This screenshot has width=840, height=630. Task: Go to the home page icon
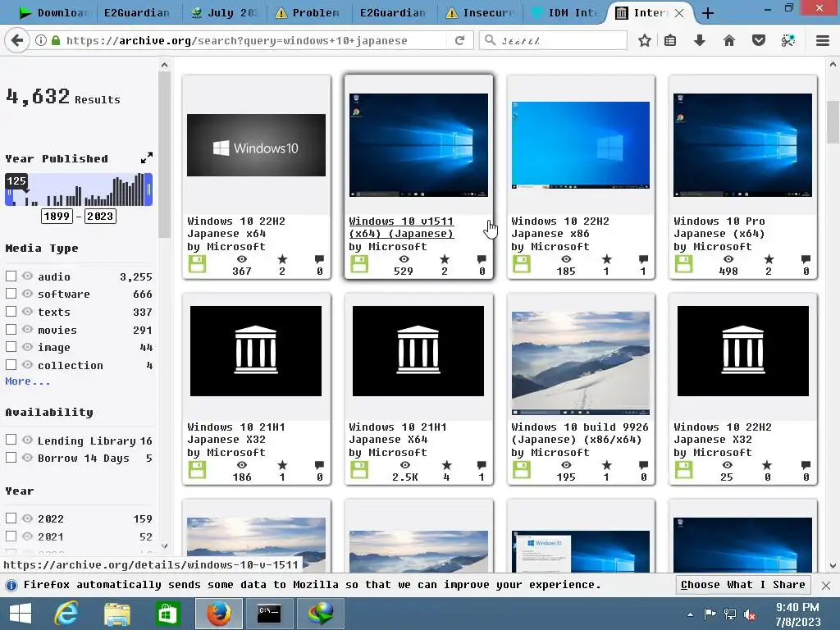728,40
